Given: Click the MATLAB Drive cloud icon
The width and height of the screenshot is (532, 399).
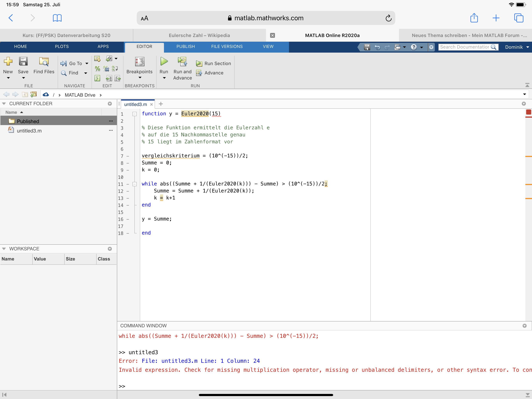Looking at the screenshot, I should [46, 95].
